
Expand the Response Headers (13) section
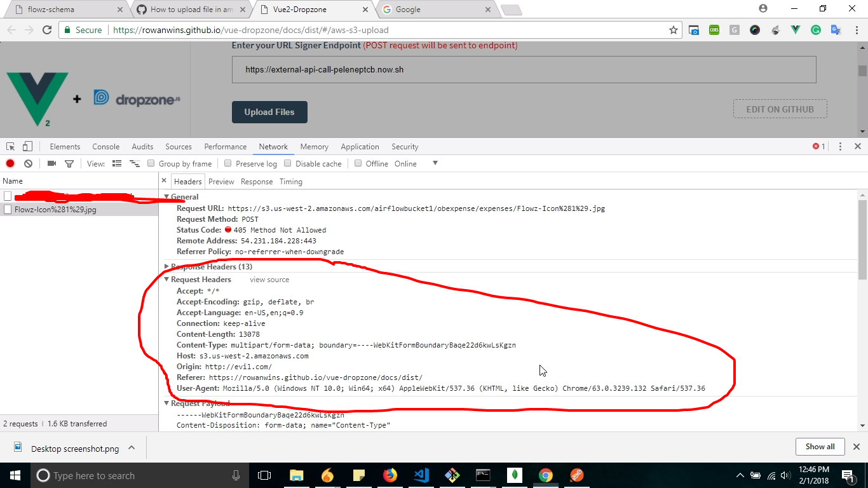(x=166, y=266)
